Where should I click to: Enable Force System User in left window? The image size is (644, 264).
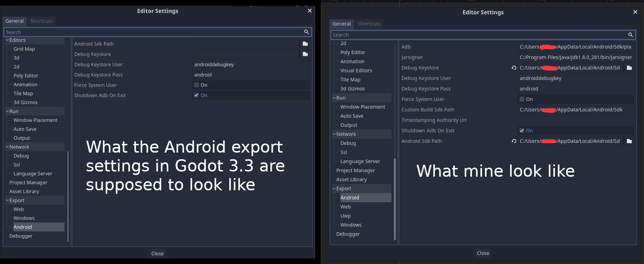click(x=196, y=85)
